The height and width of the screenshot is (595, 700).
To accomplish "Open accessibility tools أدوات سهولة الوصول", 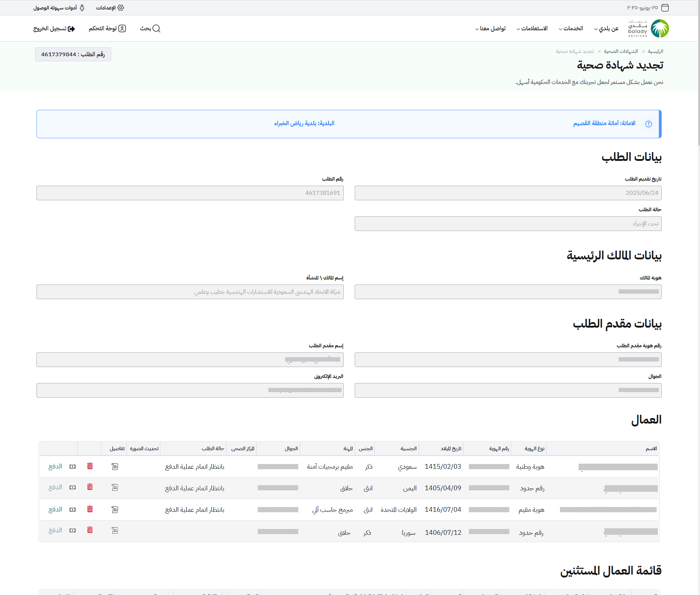I will click(59, 8).
